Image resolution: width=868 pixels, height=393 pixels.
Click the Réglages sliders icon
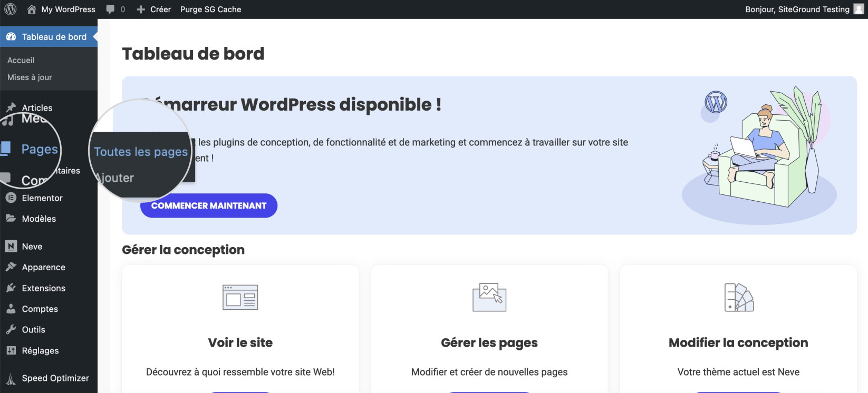point(11,350)
